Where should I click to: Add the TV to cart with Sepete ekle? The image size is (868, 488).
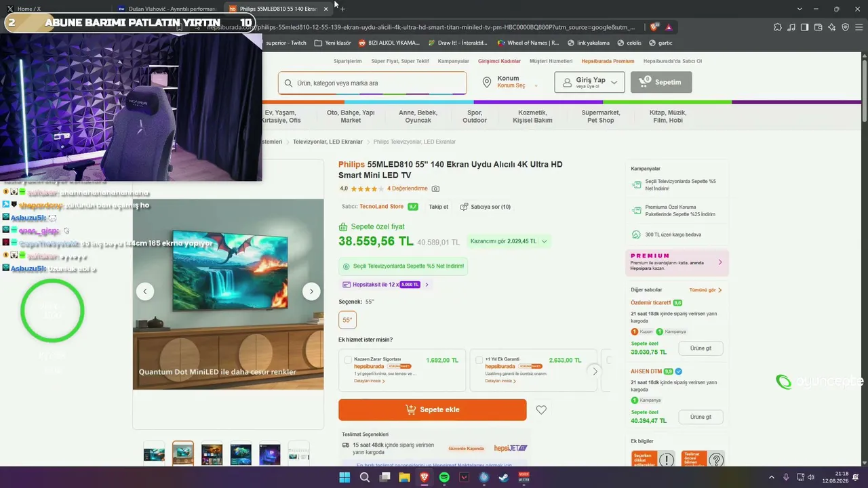pyautogui.click(x=433, y=410)
